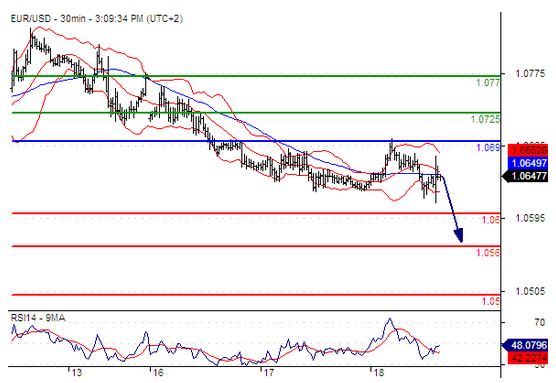Select the RSI 70 level label

pos(540,322)
